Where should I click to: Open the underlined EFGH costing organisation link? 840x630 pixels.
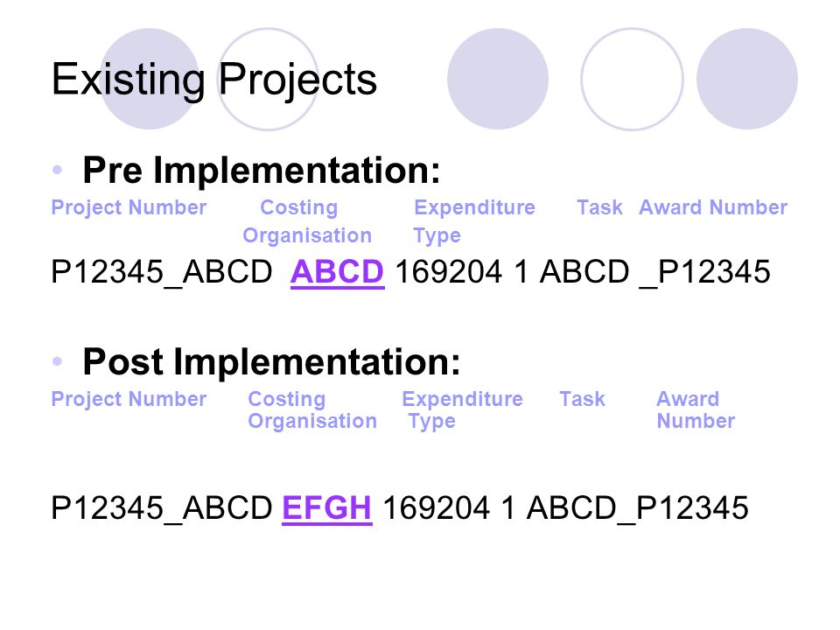[326, 507]
